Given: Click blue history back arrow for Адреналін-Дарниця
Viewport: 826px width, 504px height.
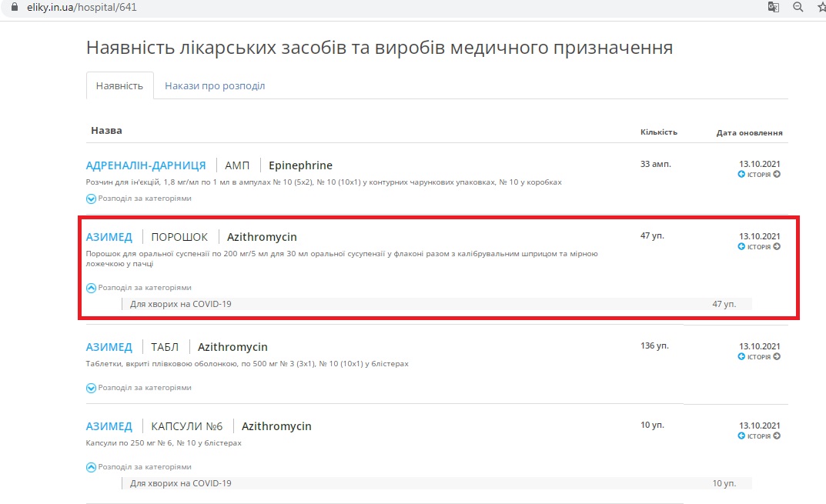Looking at the screenshot, I should pos(741,175).
